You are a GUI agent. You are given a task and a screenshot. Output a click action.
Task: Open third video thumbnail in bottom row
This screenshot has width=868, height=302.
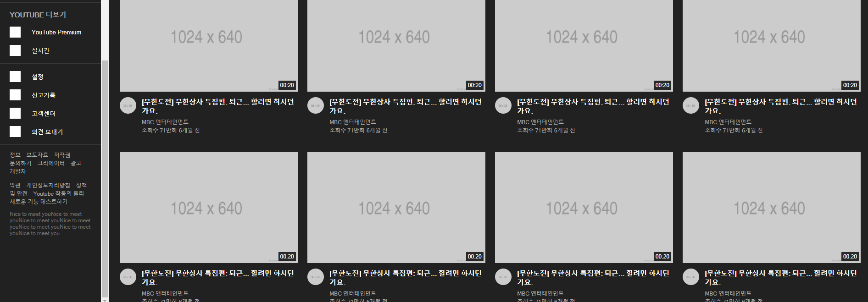pos(584,208)
